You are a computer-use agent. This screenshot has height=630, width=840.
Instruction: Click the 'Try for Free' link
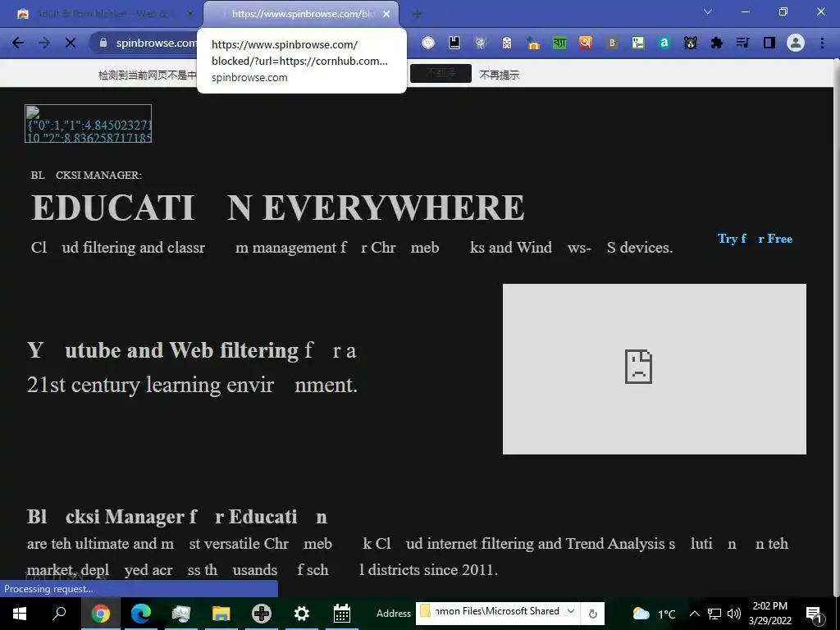(x=755, y=239)
